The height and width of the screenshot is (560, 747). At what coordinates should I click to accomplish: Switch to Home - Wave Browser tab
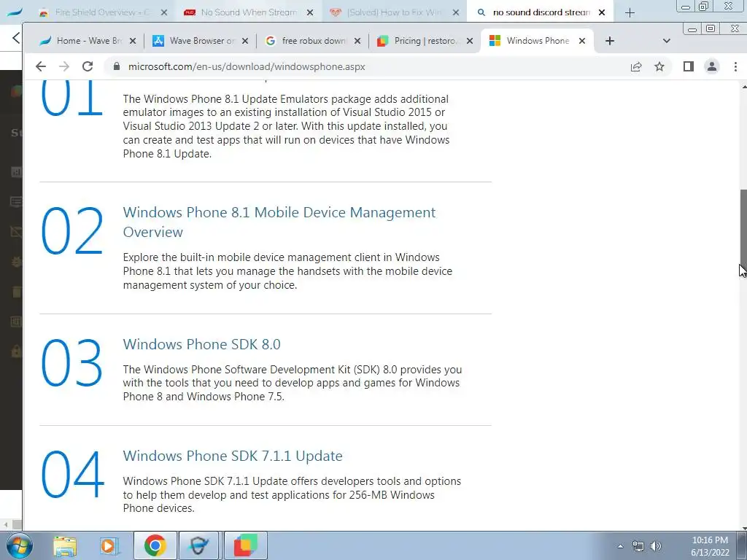(81, 41)
